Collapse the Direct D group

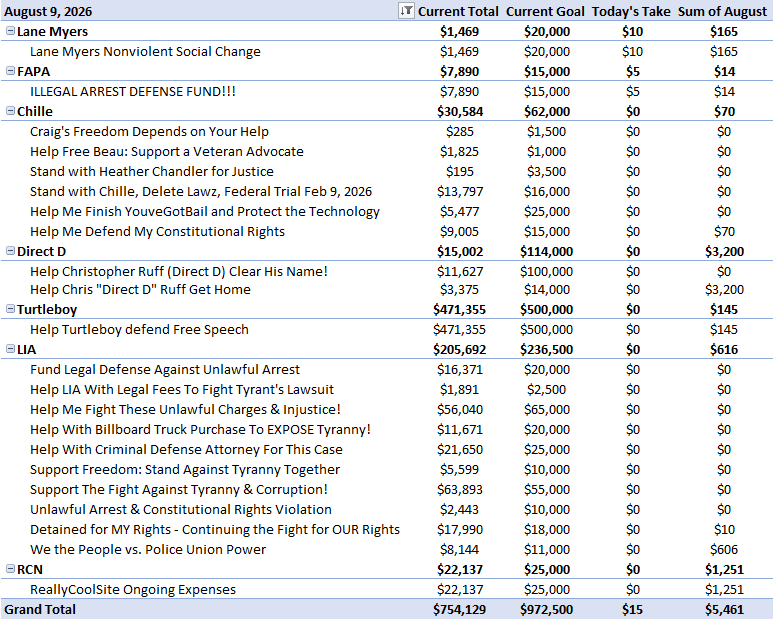pos(10,251)
